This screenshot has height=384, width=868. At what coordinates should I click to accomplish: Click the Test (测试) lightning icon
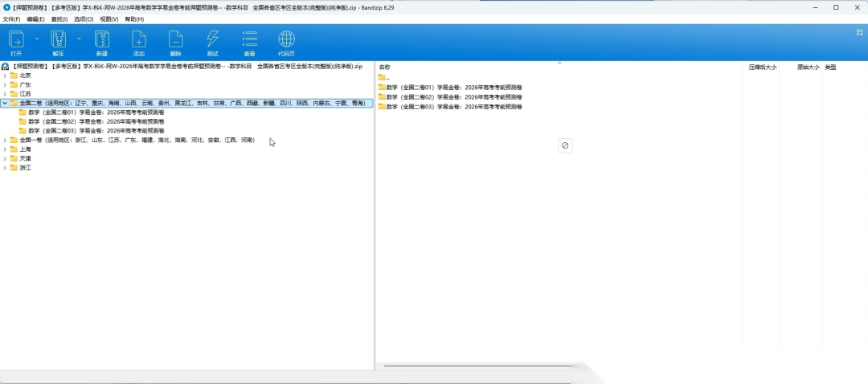[212, 39]
